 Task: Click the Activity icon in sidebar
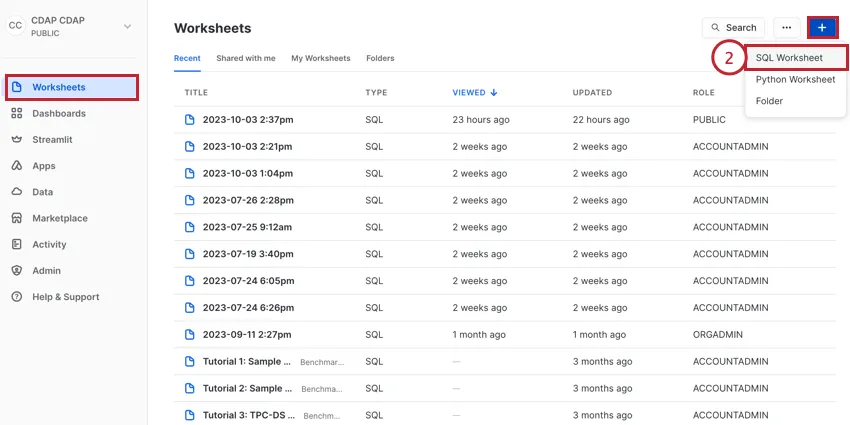click(17, 244)
